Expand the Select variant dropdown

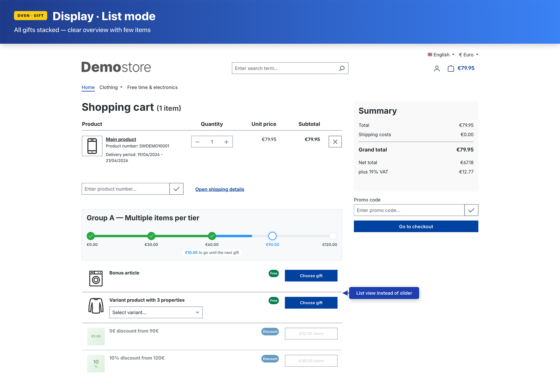tap(156, 312)
